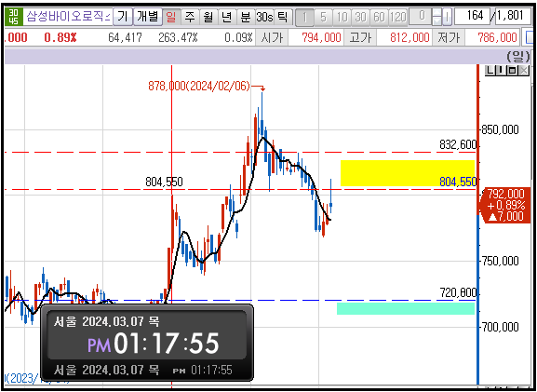
Task: Select the 60 interval button
Action: click(379, 17)
